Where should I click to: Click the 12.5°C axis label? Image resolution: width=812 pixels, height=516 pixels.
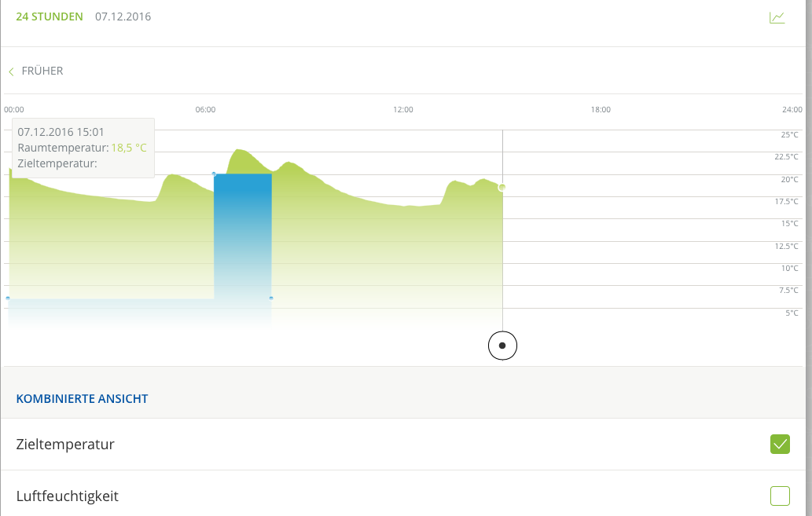(787, 247)
